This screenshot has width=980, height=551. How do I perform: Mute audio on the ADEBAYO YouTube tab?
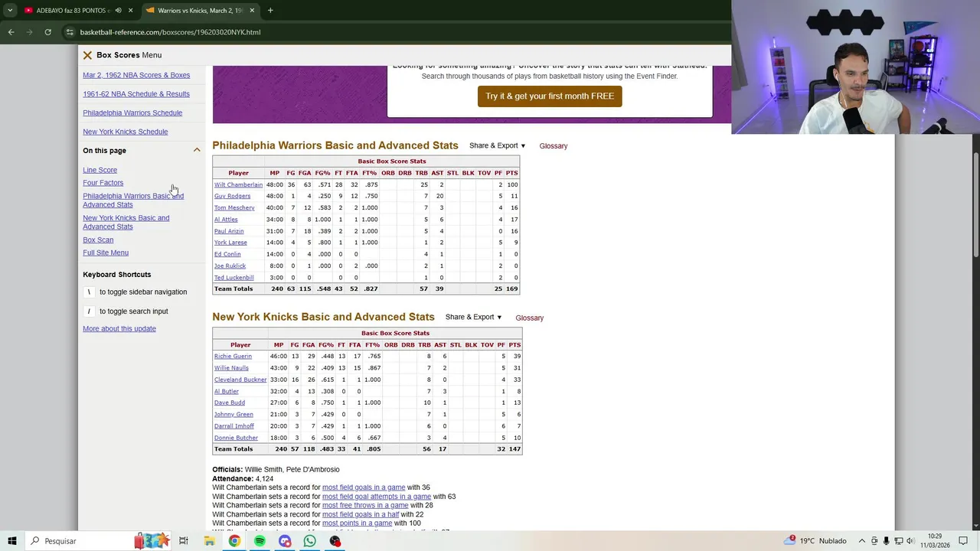[x=118, y=10]
